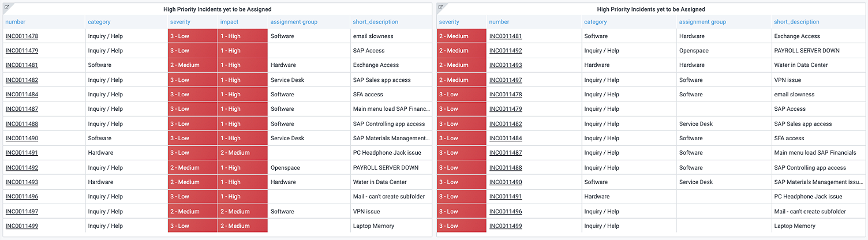Sort left table by impact column header
868x240 pixels.
pos(229,22)
